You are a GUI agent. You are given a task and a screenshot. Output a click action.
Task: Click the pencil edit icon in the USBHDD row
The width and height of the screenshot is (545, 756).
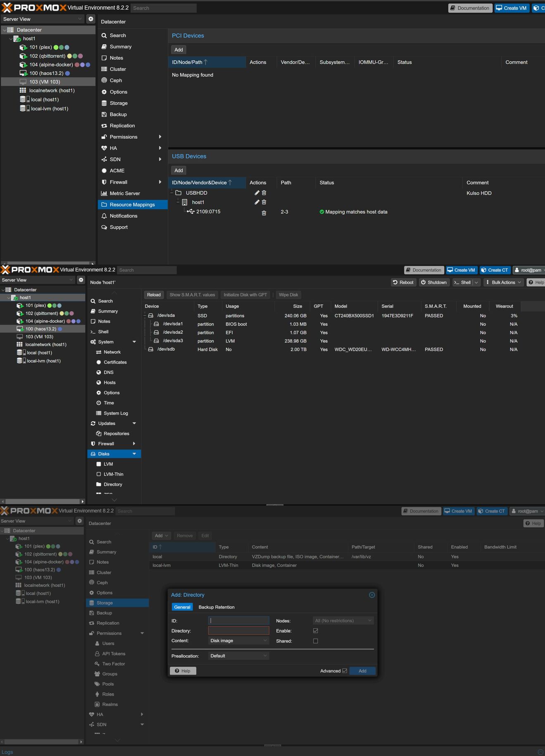click(257, 193)
